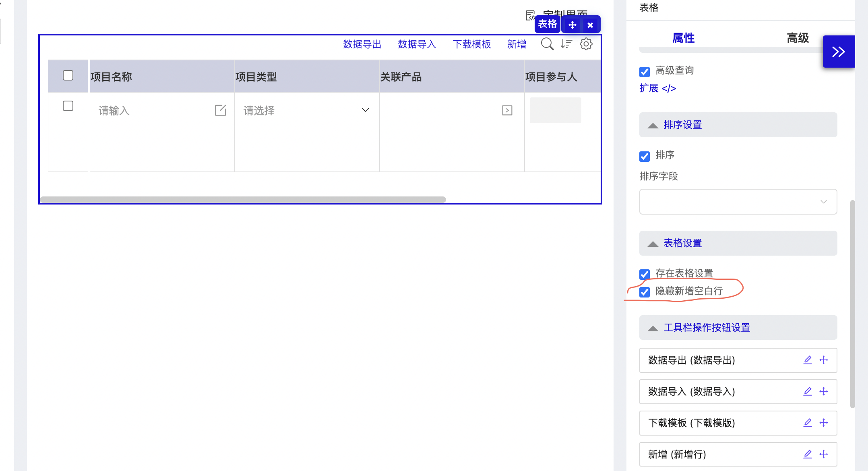The height and width of the screenshot is (471, 868).
Task: Switch to the 高级 tab
Action: pyautogui.click(x=798, y=38)
